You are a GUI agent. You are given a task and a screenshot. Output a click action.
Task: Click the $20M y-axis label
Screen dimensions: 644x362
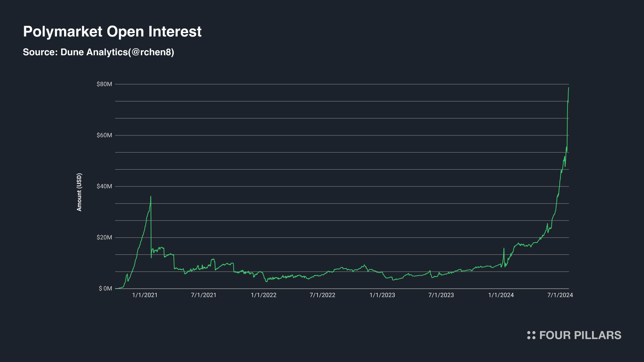(x=104, y=237)
